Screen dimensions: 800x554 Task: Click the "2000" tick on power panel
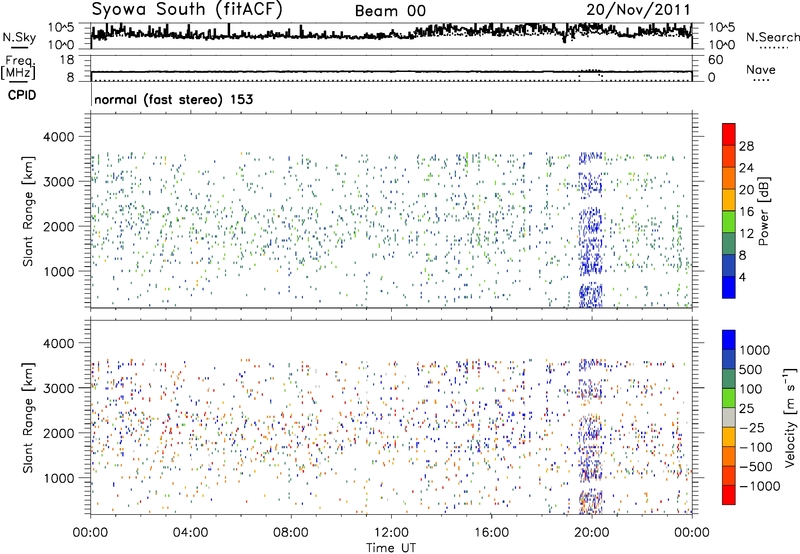point(59,226)
